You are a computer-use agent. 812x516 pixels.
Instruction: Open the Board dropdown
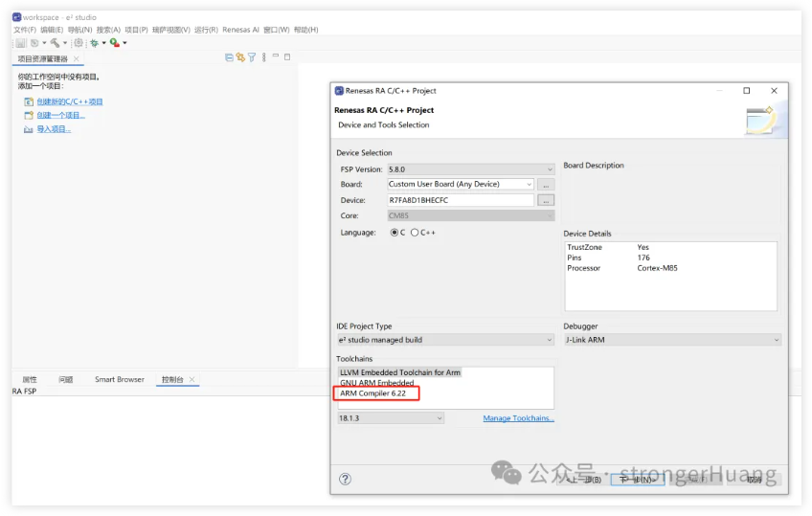(529, 184)
